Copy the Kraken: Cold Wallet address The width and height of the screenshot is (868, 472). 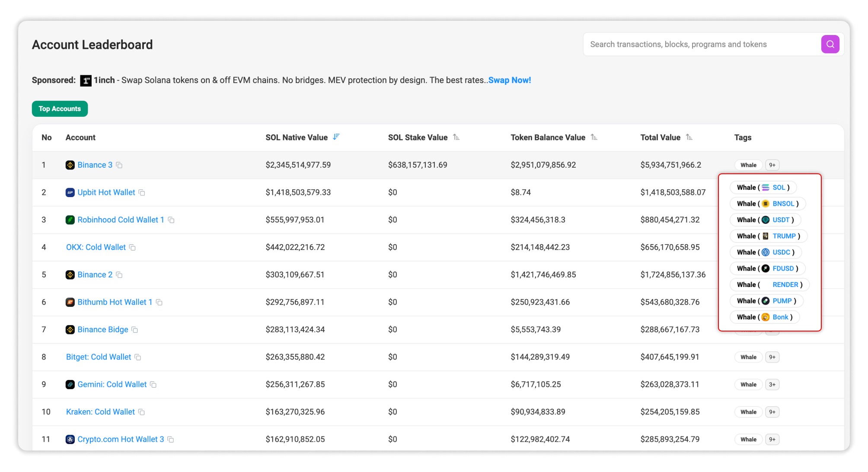click(x=142, y=412)
